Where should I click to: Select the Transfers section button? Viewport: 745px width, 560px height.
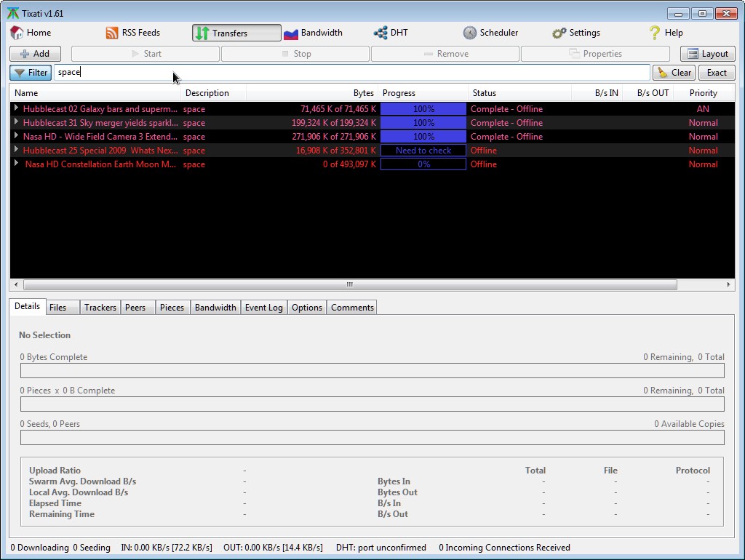[236, 33]
